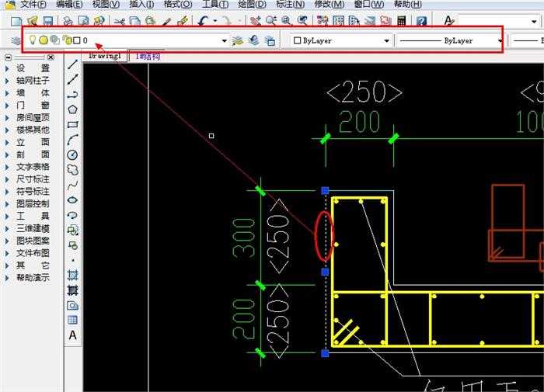This screenshot has height=392, width=544.
Task: Select the Polygon tool
Action: (x=72, y=109)
